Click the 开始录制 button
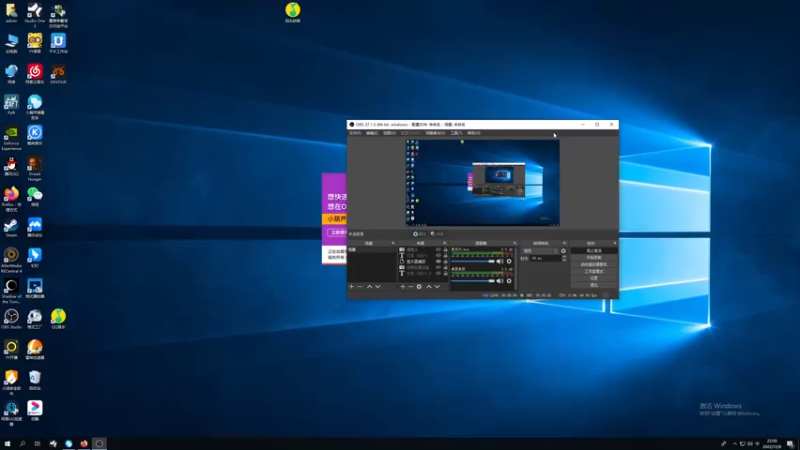Image resolution: width=800 pixels, height=450 pixels. click(x=594, y=258)
